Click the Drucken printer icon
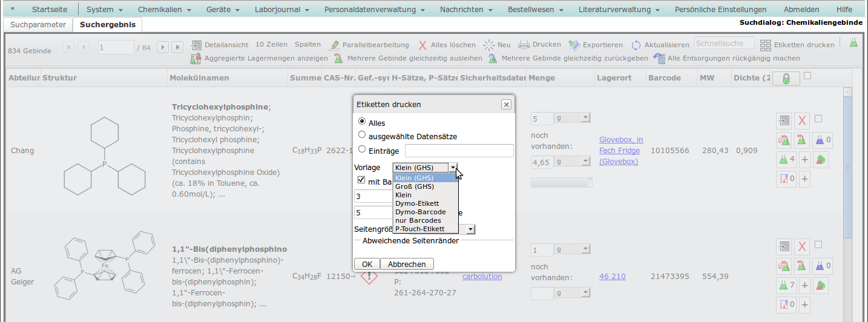 (524, 45)
